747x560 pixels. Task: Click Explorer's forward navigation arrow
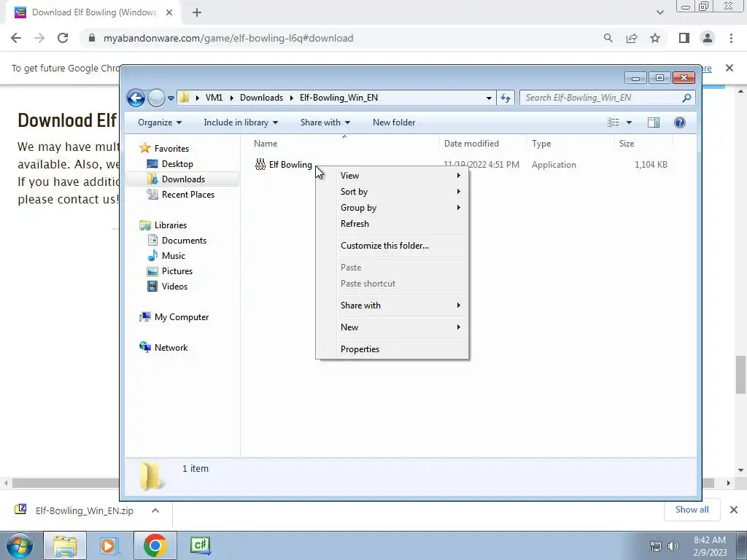[156, 98]
